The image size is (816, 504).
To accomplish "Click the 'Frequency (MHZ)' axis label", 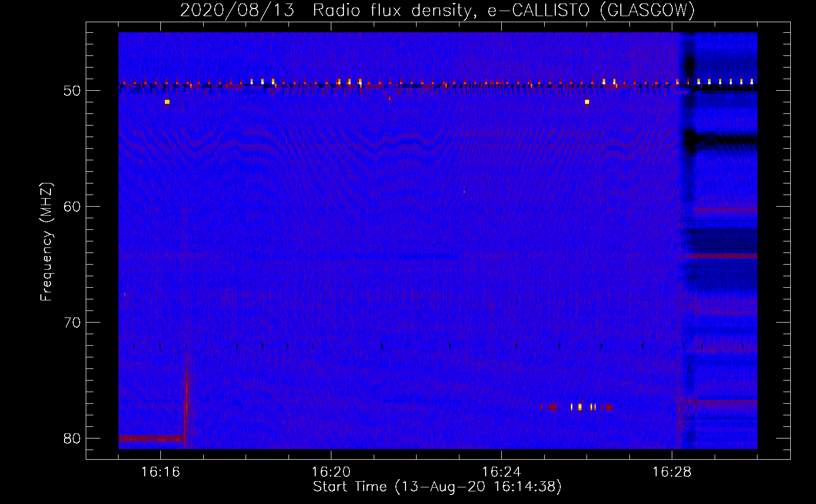I will (46, 242).
